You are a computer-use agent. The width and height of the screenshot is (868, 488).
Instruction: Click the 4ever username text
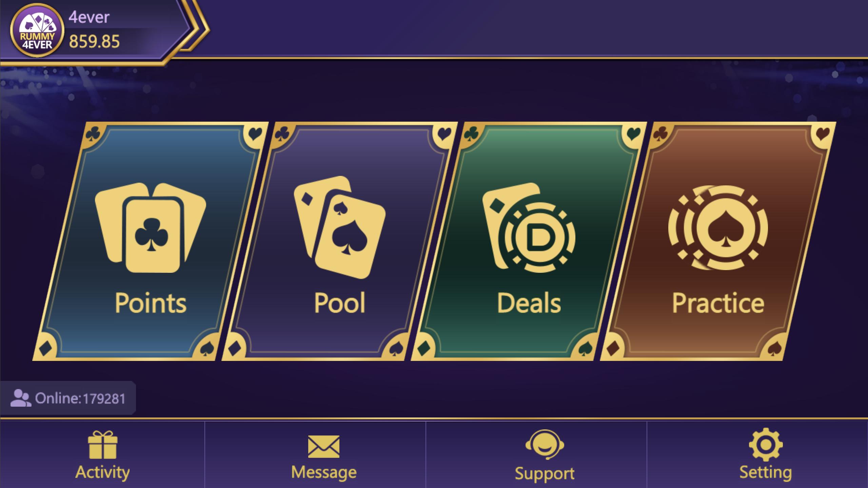[x=89, y=17]
